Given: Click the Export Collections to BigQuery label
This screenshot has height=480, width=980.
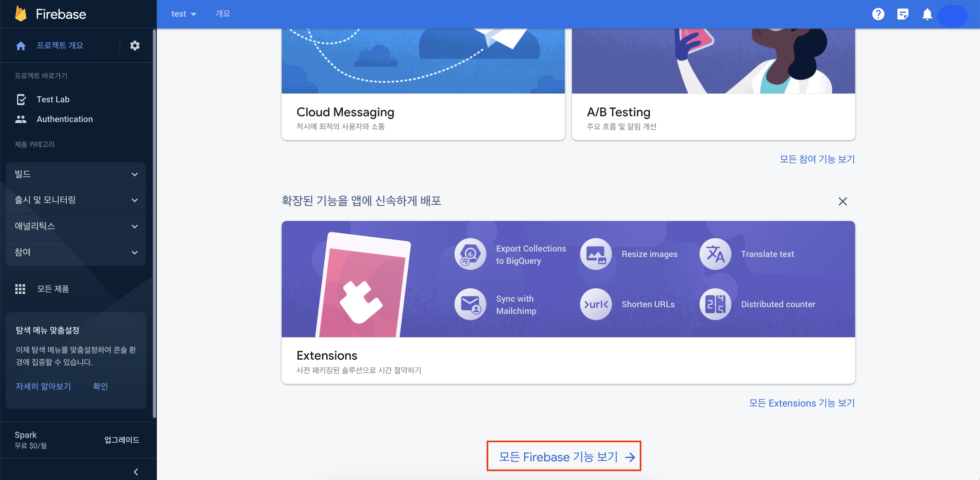Looking at the screenshot, I should tap(531, 255).
